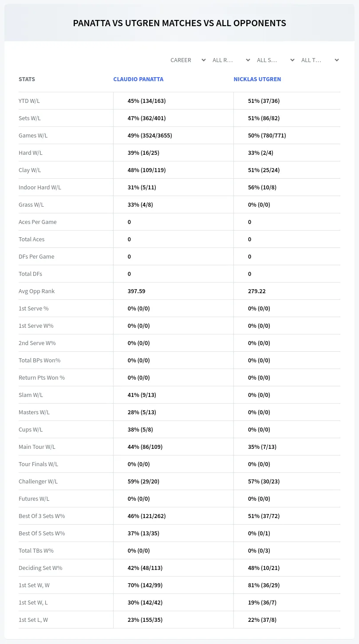Click the chevron arrow beside ALL T...

337,60
